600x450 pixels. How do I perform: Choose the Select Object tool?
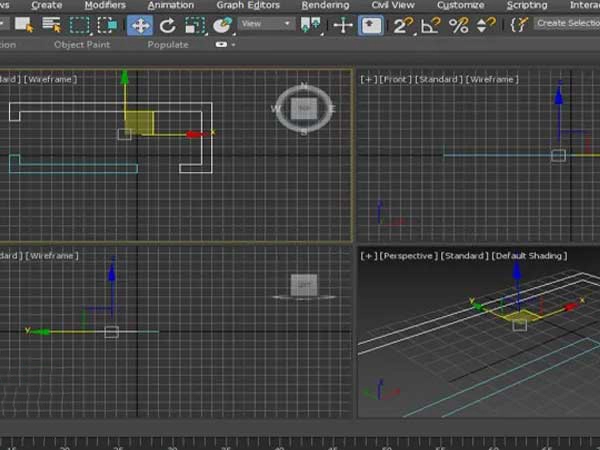point(23,25)
